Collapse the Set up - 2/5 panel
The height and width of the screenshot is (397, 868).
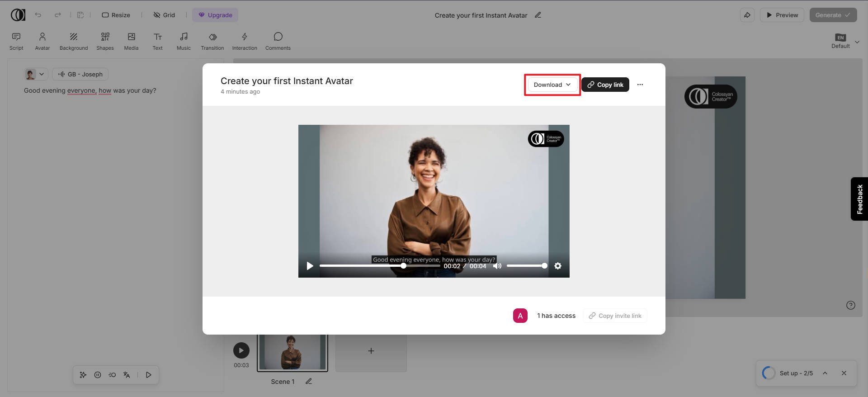click(x=825, y=373)
